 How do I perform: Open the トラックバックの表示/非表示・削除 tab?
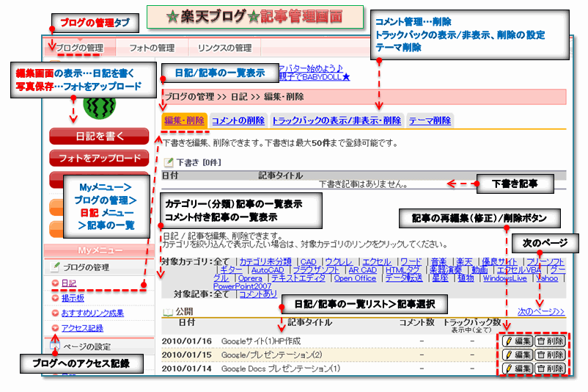pos(337,120)
